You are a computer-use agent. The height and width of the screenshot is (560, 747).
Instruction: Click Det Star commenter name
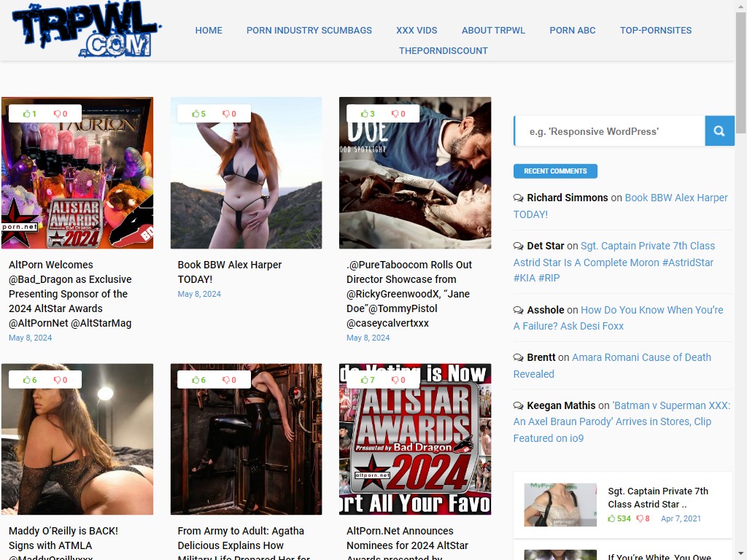[546, 246]
